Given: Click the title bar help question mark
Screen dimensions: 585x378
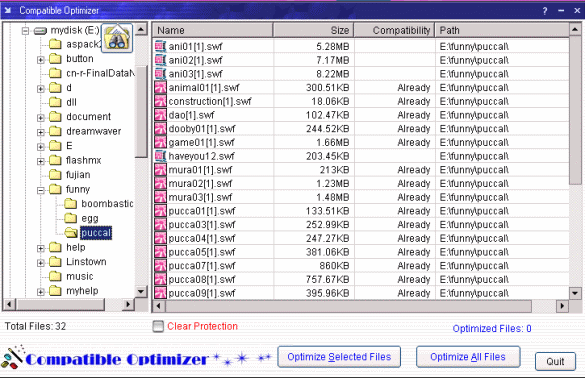Looking at the screenshot, I should [545, 11].
